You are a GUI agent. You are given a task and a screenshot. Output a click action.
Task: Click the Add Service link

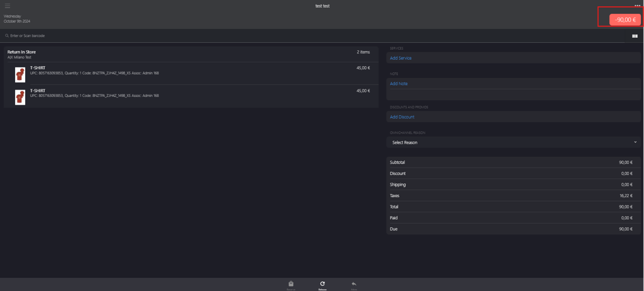(401, 58)
